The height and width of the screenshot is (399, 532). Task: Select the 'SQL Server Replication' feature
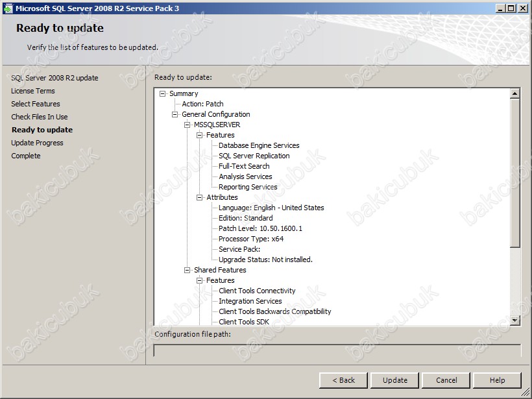click(x=254, y=156)
